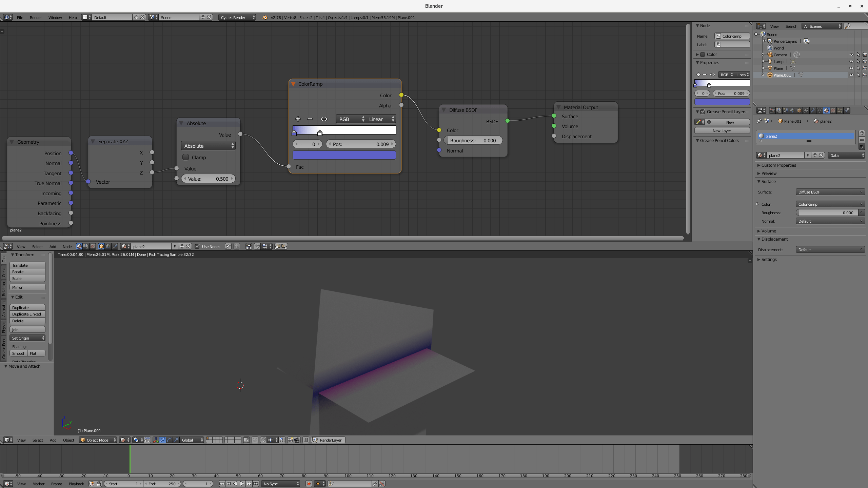Screen dimensions: 868x488
Task: Jump to first frame in timeline
Action: click(x=222, y=484)
